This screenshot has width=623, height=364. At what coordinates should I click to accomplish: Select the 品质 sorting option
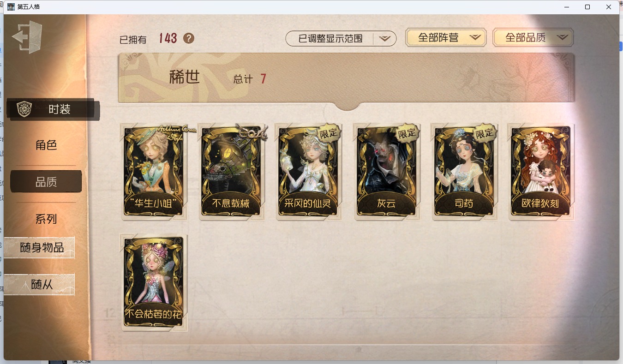(46, 182)
